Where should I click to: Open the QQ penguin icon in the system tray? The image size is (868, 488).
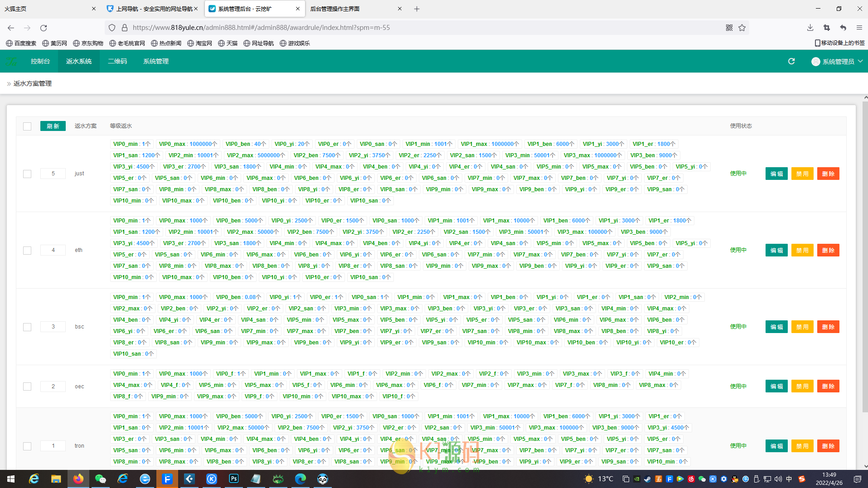pos(735,479)
